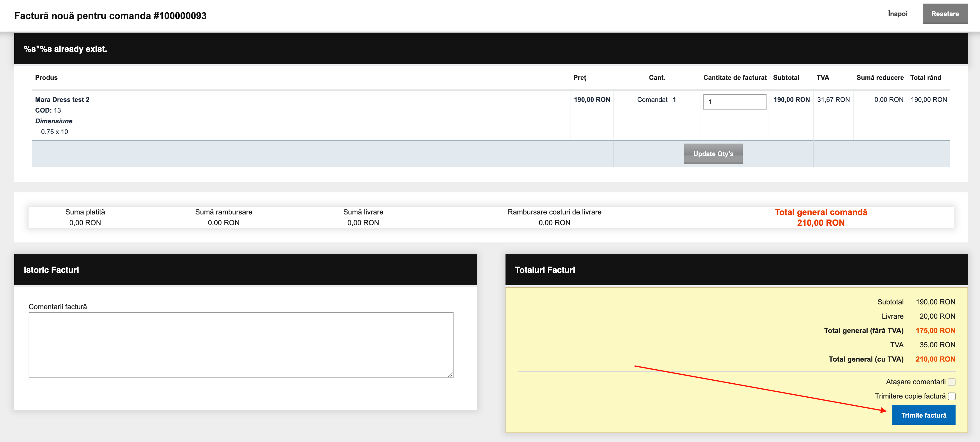This screenshot has width=980, height=442.
Task: Click the Preț column header
Action: point(579,77)
